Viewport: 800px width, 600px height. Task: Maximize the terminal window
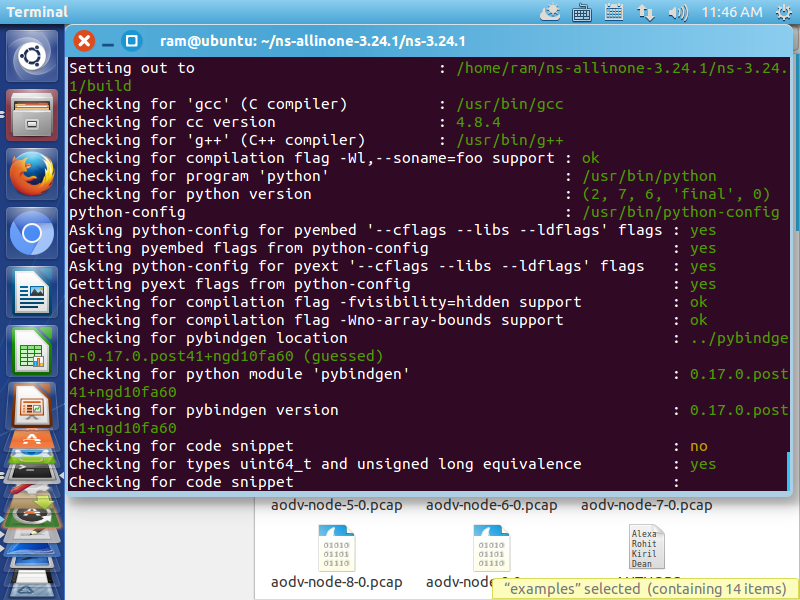[131, 41]
